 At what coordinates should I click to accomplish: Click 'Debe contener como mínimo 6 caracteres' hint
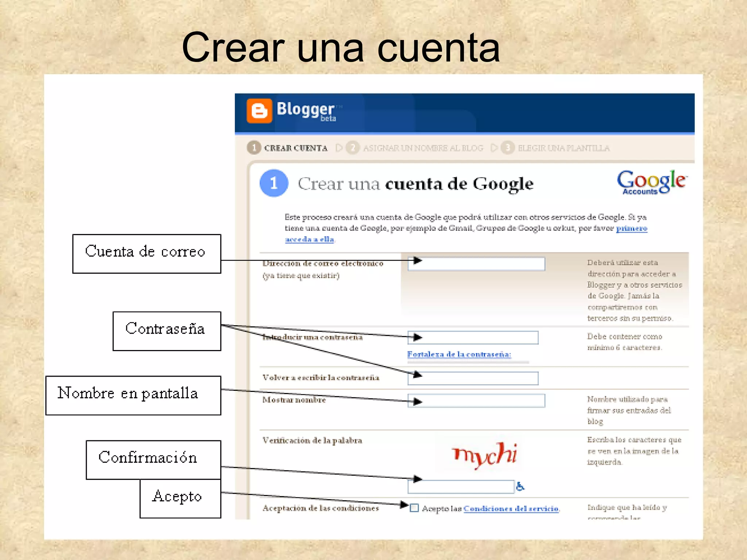(x=624, y=342)
